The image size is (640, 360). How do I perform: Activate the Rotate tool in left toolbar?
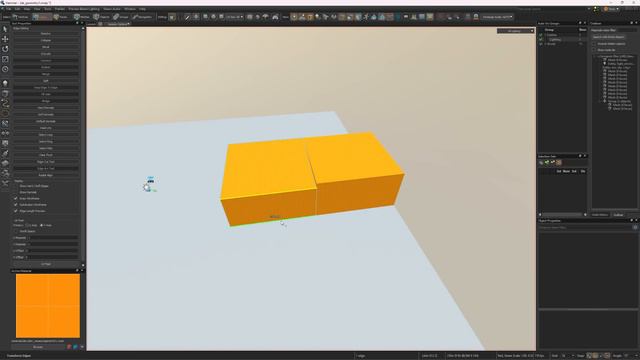(x=5, y=49)
